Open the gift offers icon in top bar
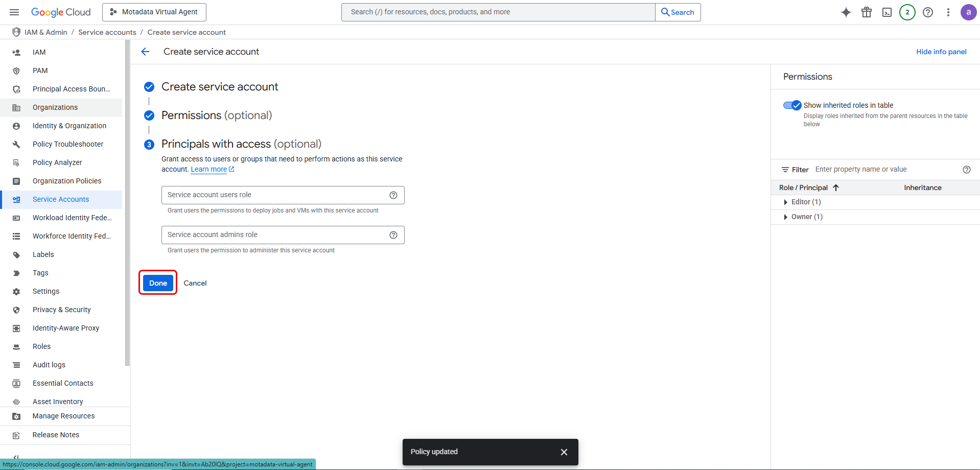 point(866,12)
